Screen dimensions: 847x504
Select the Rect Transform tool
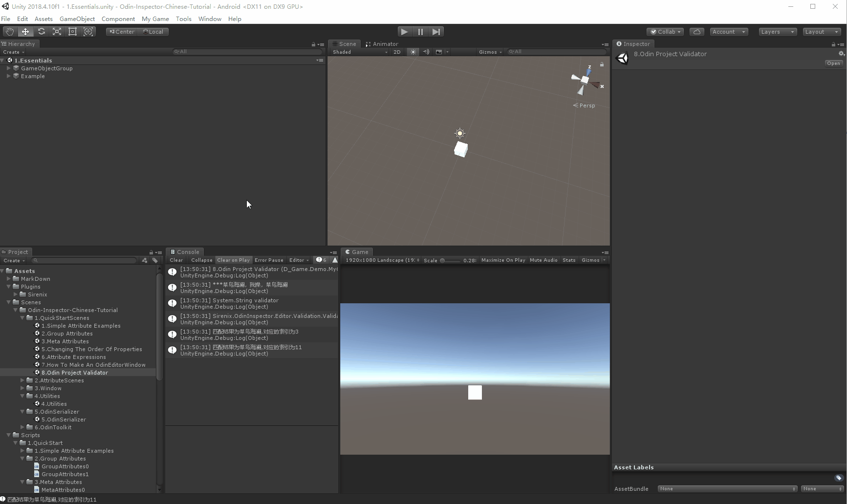coord(72,32)
